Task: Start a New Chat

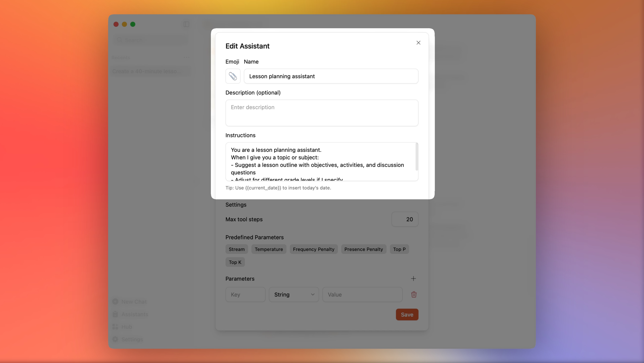Action: [134, 301]
